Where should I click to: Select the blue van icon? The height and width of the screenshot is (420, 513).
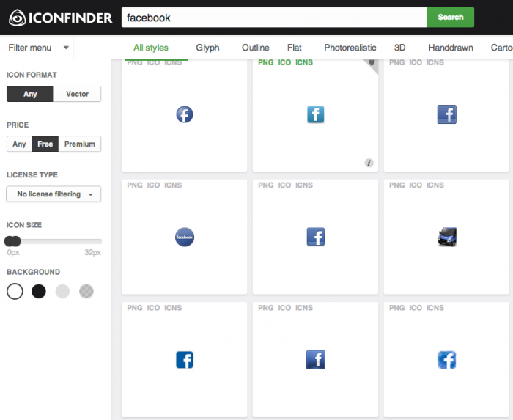coord(447,237)
